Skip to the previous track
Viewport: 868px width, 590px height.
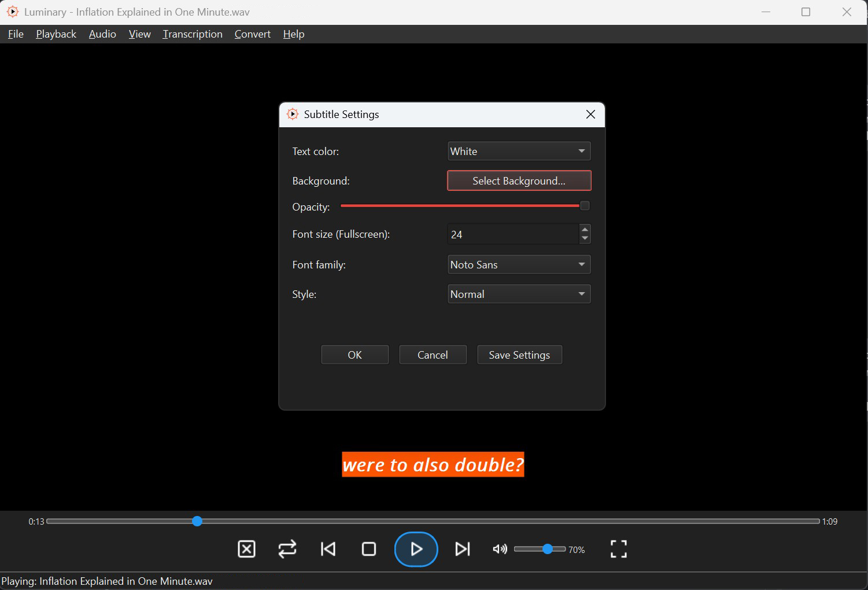(328, 549)
